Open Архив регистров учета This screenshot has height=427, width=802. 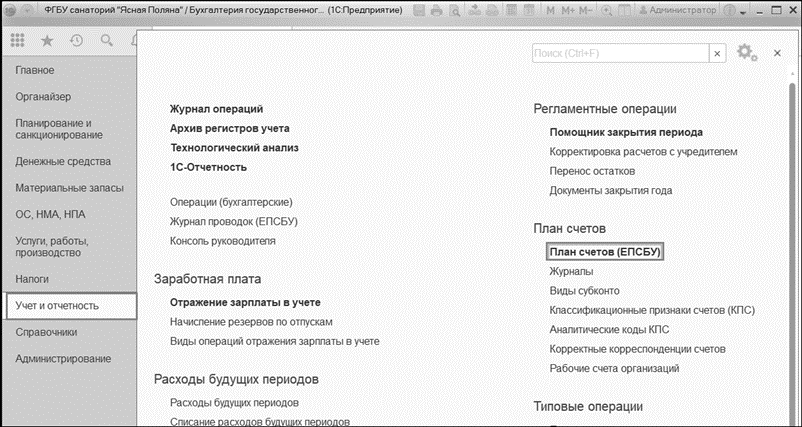tap(230, 128)
